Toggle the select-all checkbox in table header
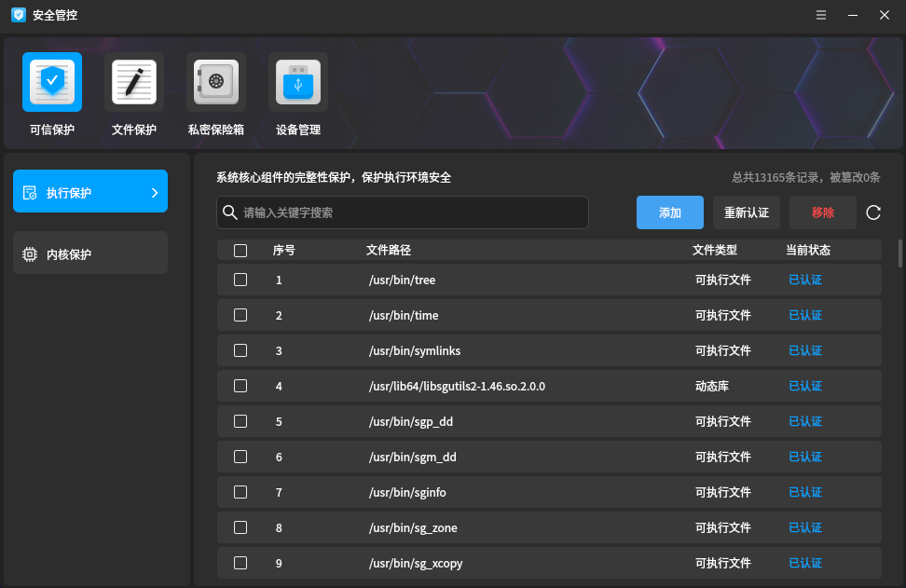Image resolution: width=906 pixels, height=588 pixels. (240, 251)
